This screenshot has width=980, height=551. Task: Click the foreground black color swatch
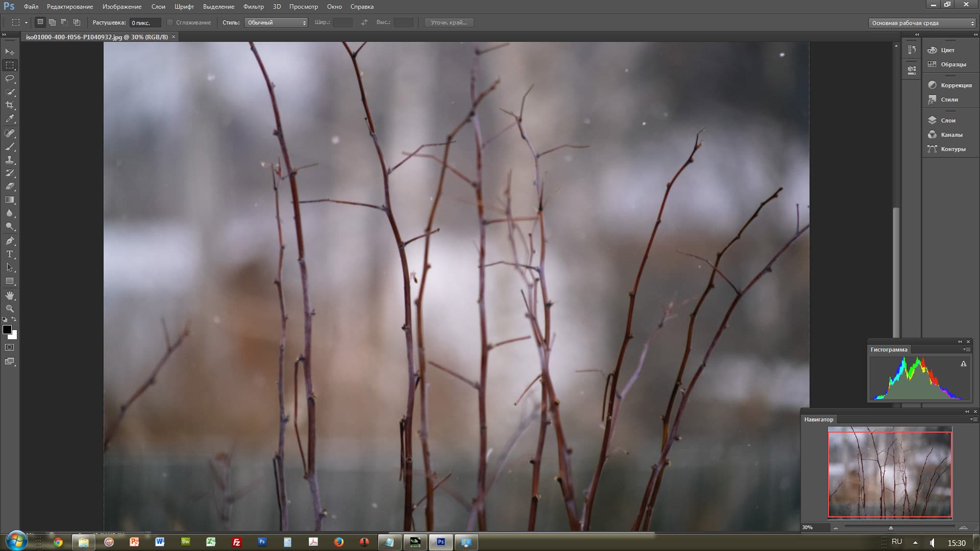click(x=7, y=330)
